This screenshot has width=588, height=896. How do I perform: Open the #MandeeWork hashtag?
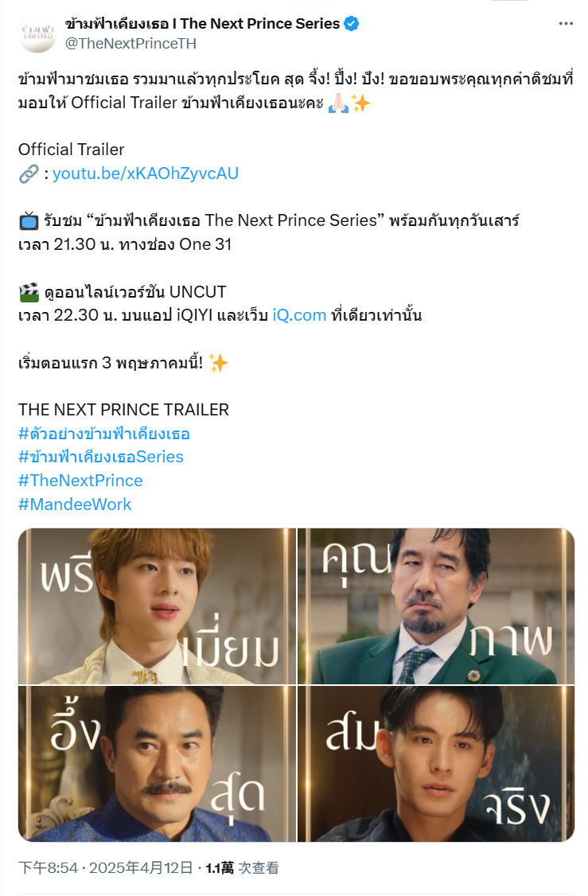tap(75, 504)
